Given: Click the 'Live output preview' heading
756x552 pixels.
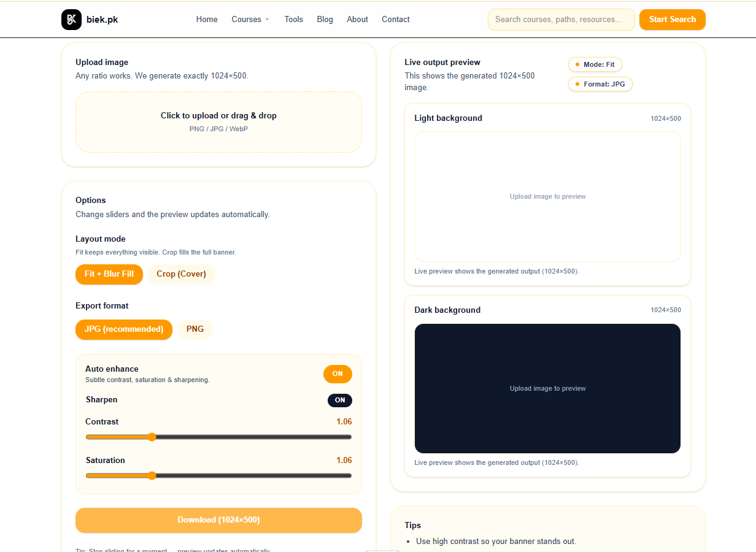Looking at the screenshot, I should 442,63.
